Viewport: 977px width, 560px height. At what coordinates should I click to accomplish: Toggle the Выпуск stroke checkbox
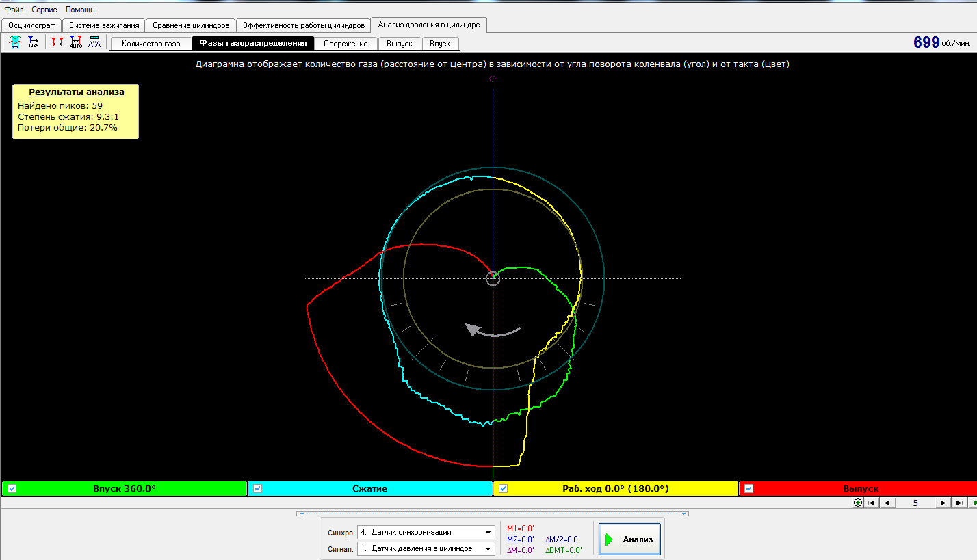point(748,488)
